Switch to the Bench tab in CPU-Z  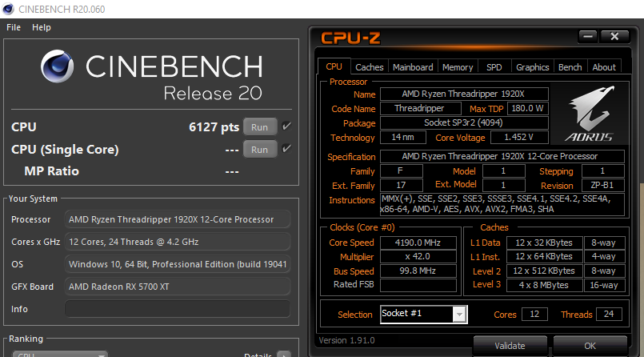pyautogui.click(x=570, y=67)
